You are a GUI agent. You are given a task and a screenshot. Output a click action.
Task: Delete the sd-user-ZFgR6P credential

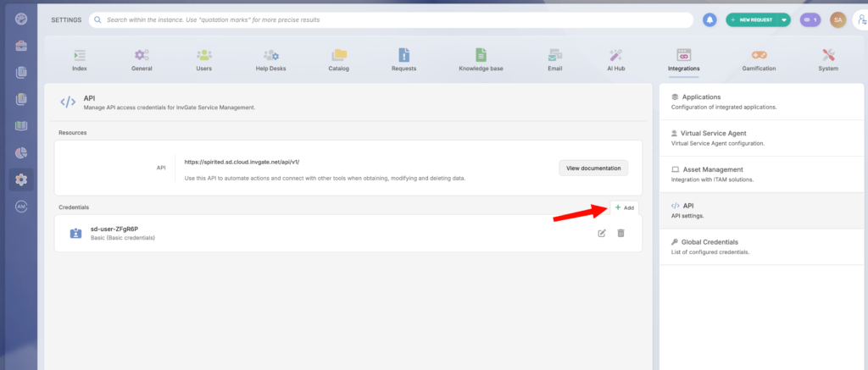(620, 234)
